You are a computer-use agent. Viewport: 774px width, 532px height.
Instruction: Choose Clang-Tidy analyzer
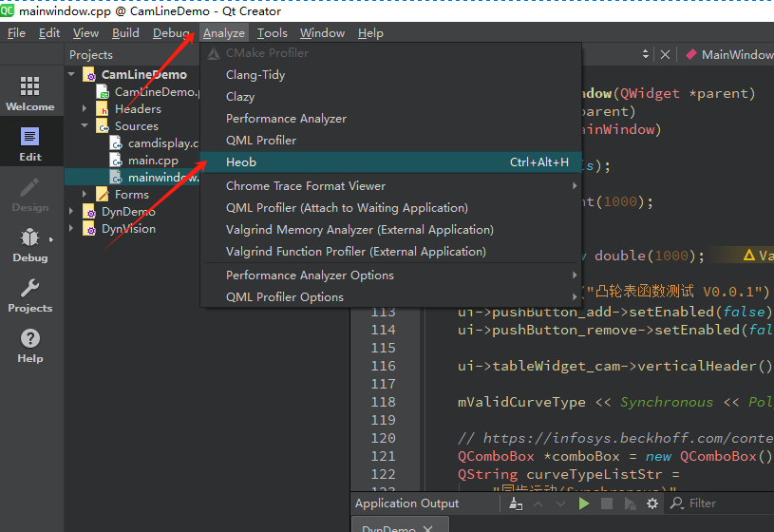click(x=391, y=75)
